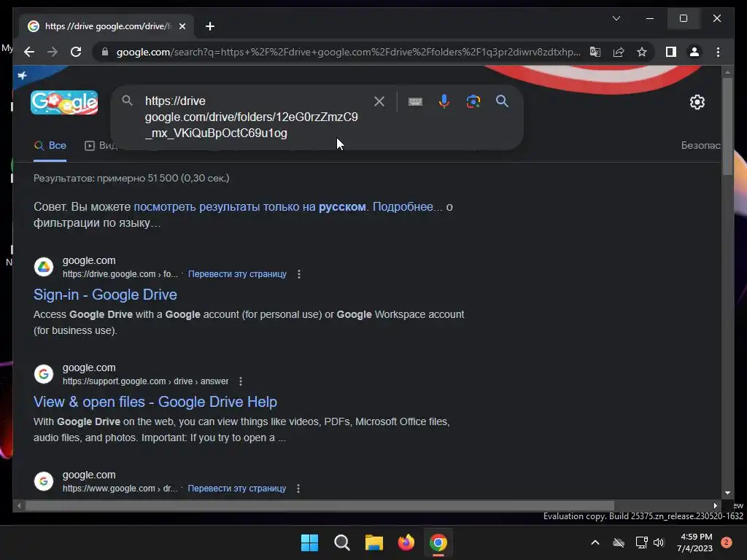Click the address bar URL
The width and height of the screenshot is (747, 560).
(348, 52)
